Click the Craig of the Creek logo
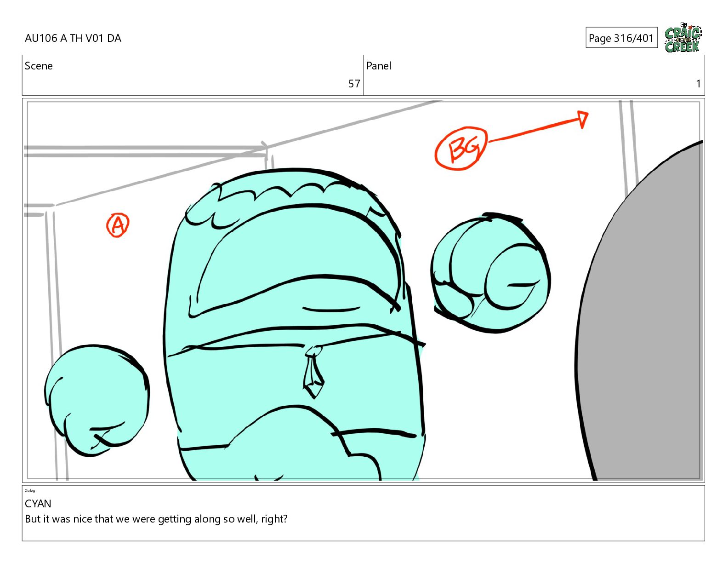Screen dimensions: 728x563 coord(683,37)
